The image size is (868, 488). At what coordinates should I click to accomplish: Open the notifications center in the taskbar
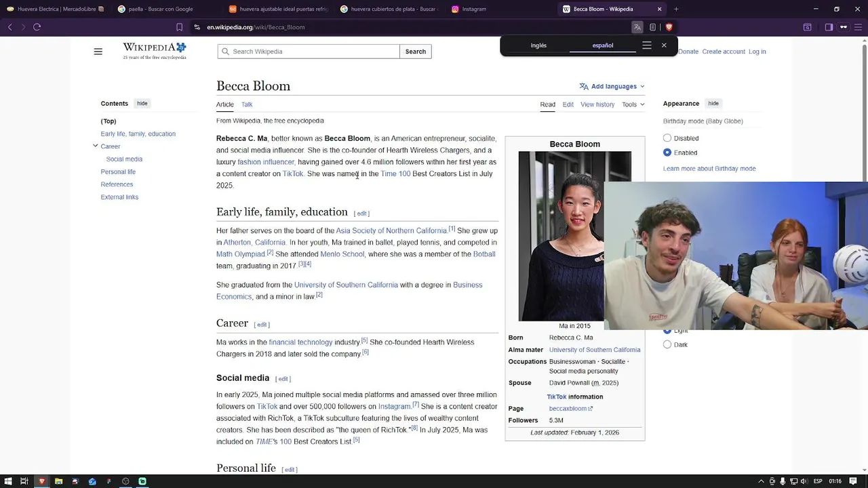(853, 481)
